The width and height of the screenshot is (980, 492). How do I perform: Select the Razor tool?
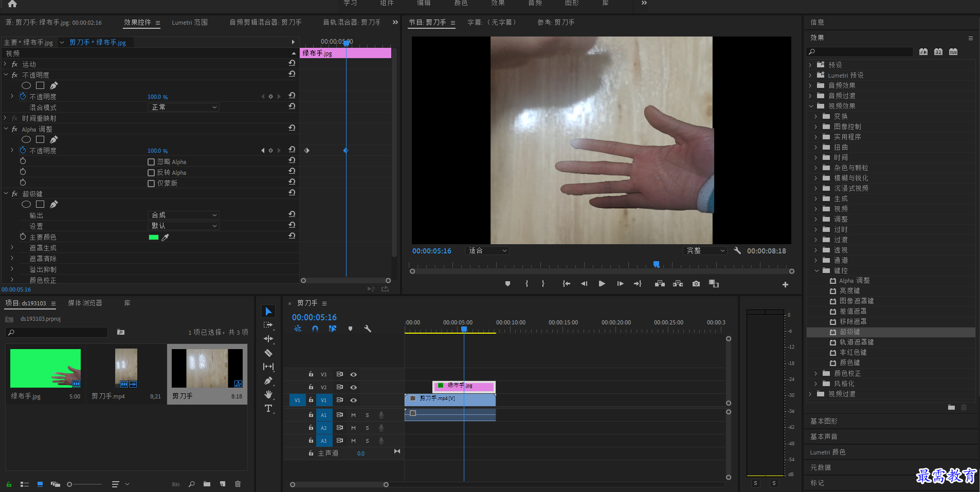pos(268,353)
